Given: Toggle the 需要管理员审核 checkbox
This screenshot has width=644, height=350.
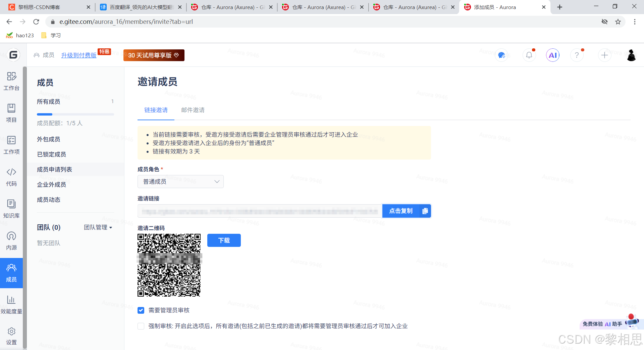Looking at the screenshot, I should pyautogui.click(x=141, y=310).
